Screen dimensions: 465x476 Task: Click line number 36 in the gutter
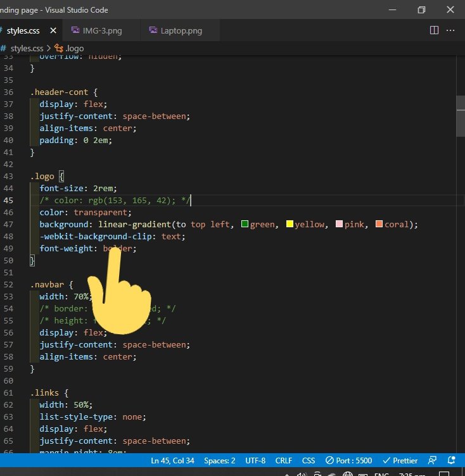coord(8,92)
